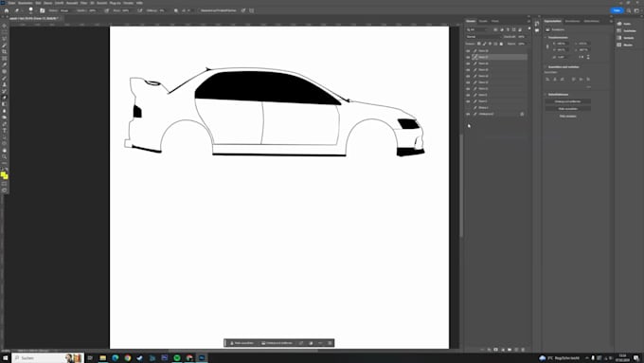Select the Move tool
644x363 pixels.
pyautogui.click(x=5, y=26)
